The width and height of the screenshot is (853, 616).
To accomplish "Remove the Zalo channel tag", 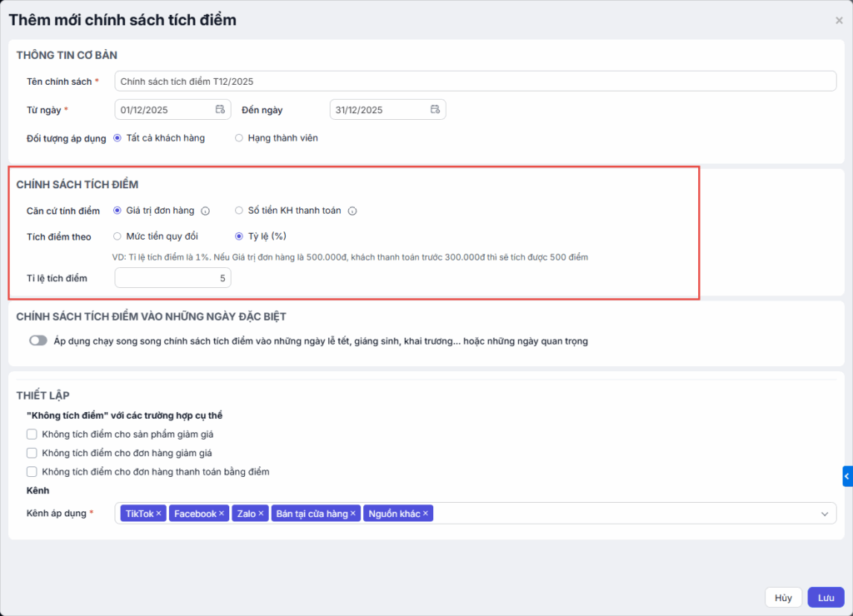I will tap(261, 514).
